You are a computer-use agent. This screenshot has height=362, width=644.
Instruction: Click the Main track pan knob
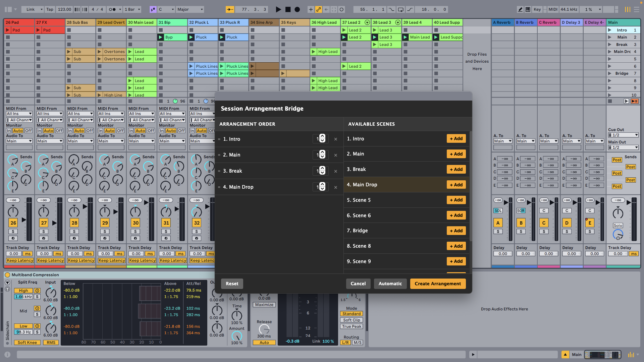pyautogui.click(x=618, y=213)
